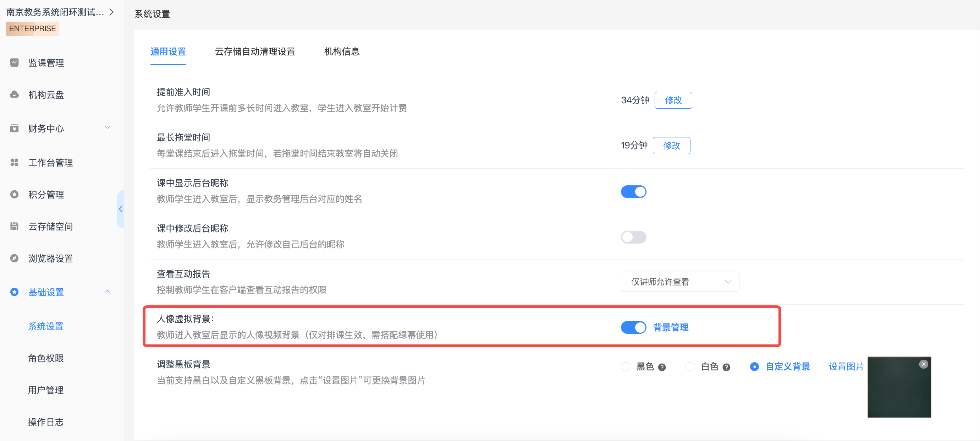Click the 系统设置 page title
Viewport: 980px width, 441px height.
click(x=153, y=14)
